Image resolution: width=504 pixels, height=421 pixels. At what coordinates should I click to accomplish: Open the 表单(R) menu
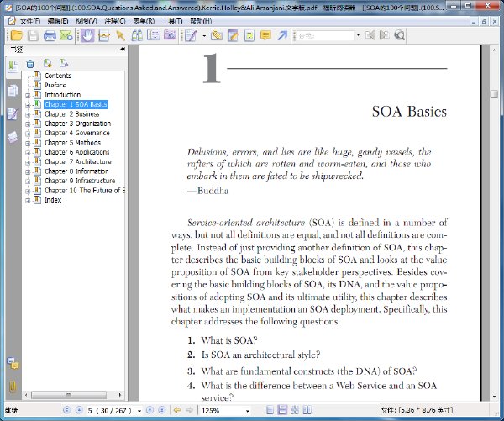pos(144,21)
